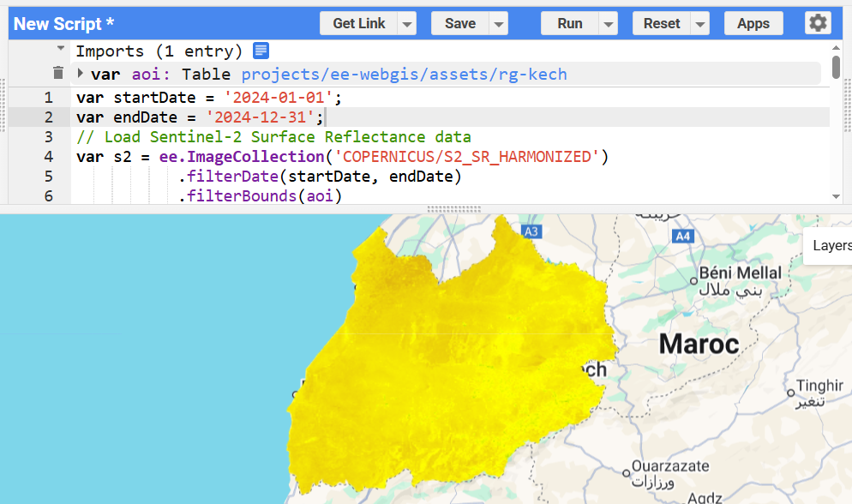Click the Get Link button
The image size is (852, 504).
[x=358, y=24]
